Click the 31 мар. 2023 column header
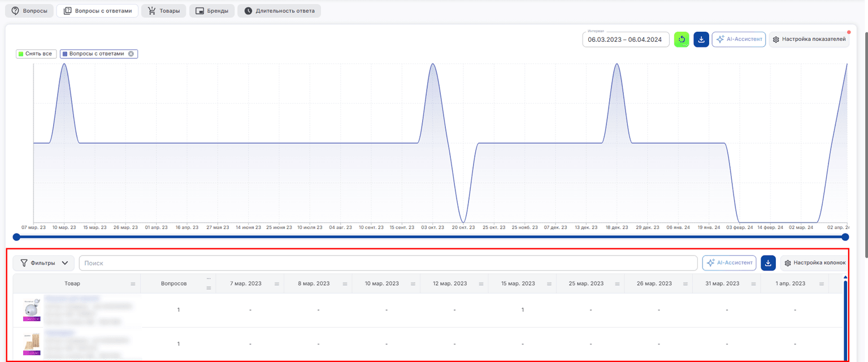868x362 pixels. tap(722, 283)
